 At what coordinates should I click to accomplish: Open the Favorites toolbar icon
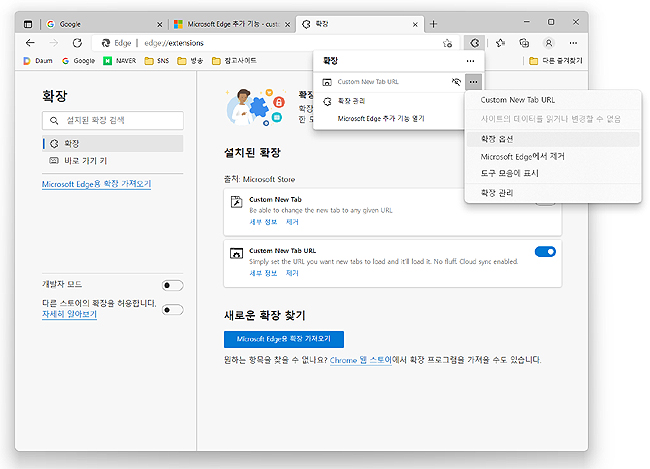pyautogui.click(x=500, y=43)
